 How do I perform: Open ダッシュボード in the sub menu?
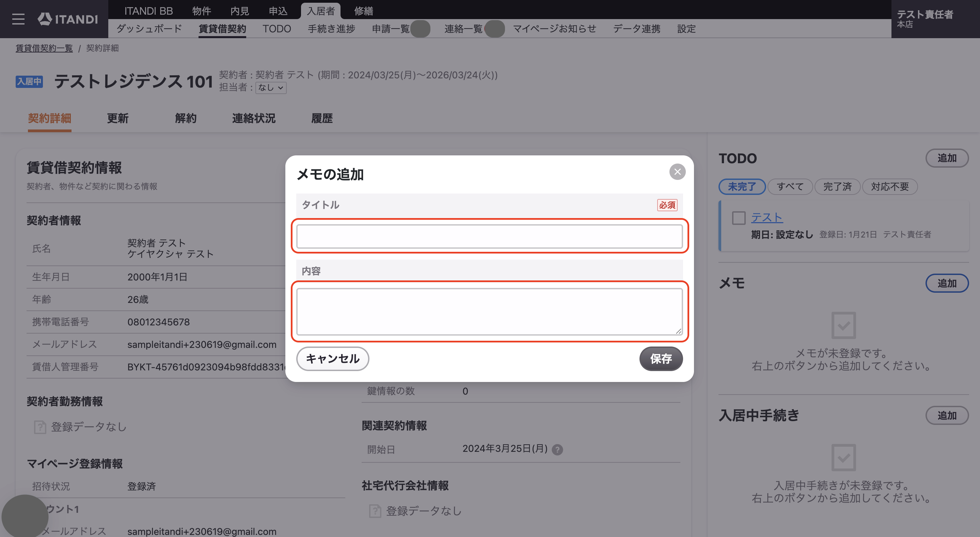tap(149, 29)
